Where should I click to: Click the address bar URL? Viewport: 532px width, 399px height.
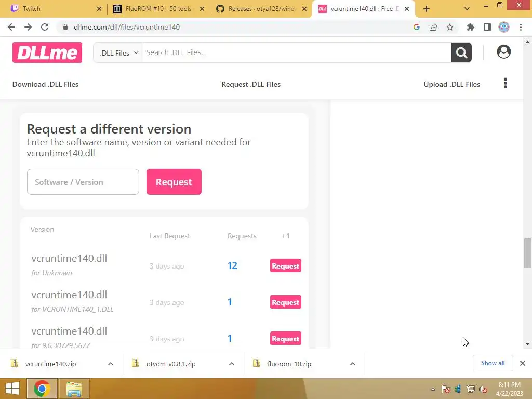(127, 27)
